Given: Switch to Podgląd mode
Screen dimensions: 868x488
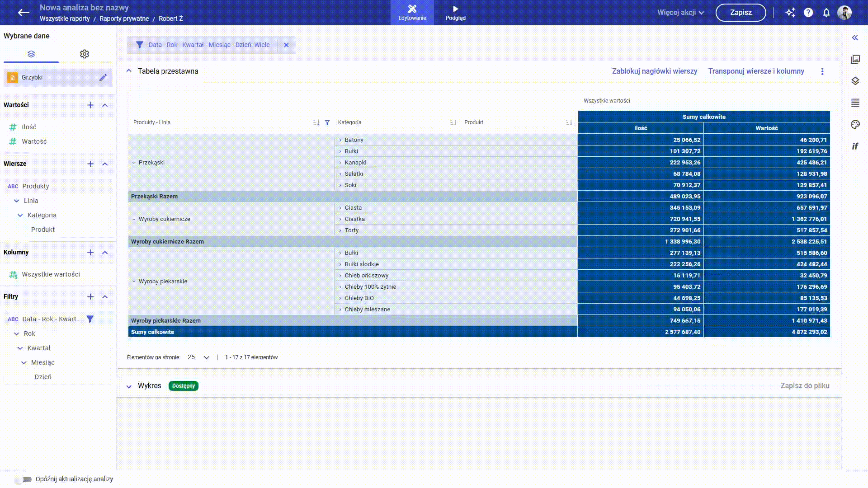Looking at the screenshot, I should [455, 13].
